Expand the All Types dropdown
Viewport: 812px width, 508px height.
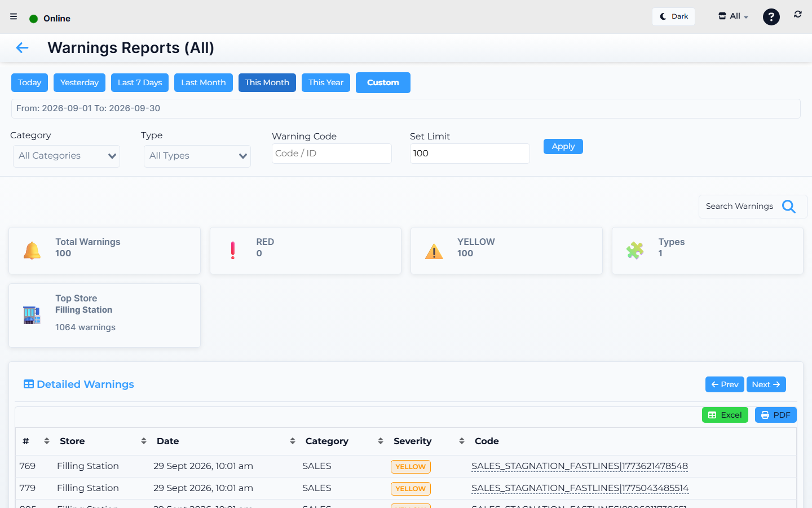[x=197, y=156]
